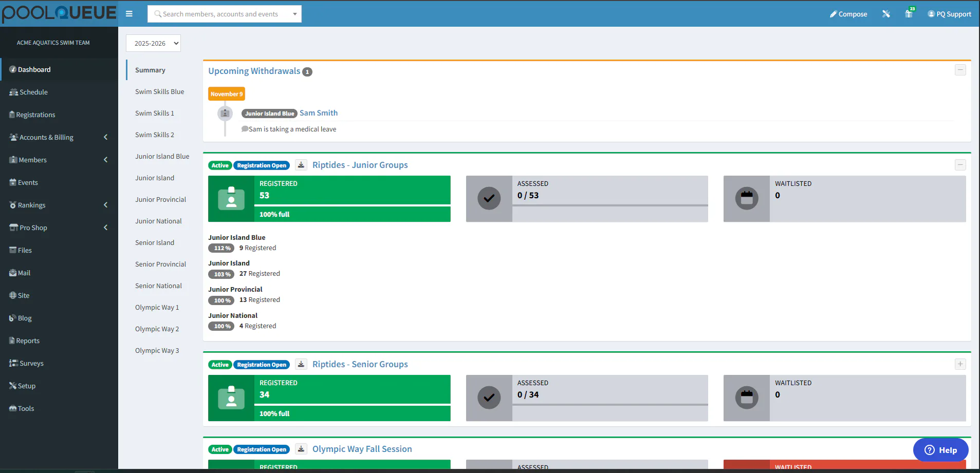Download Riptides - Junior Groups registrations
Image resolution: width=980 pixels, height=473 pixels.
[x=301, y=165]
